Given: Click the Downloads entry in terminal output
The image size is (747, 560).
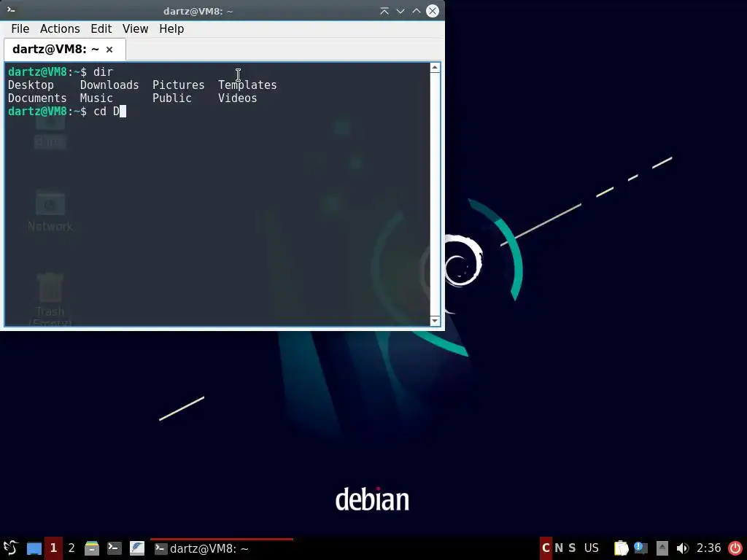Looking at the screenshot, I should (x=109, y=85).
